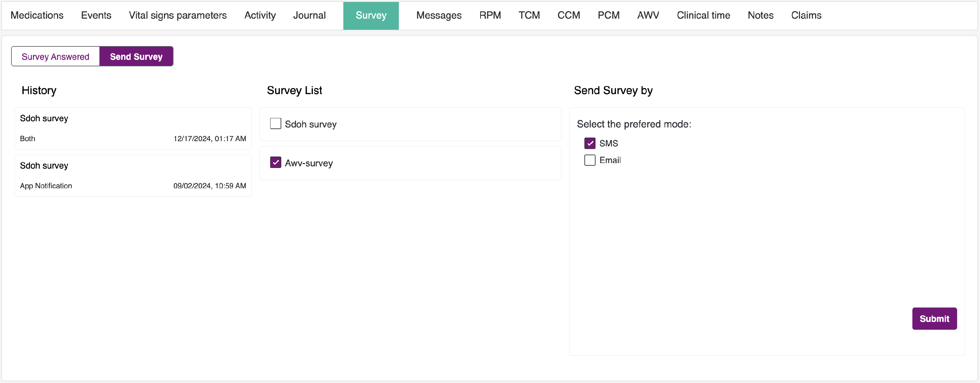Check the Sdoh survey checkbox
980x383 pixels.
275,124
